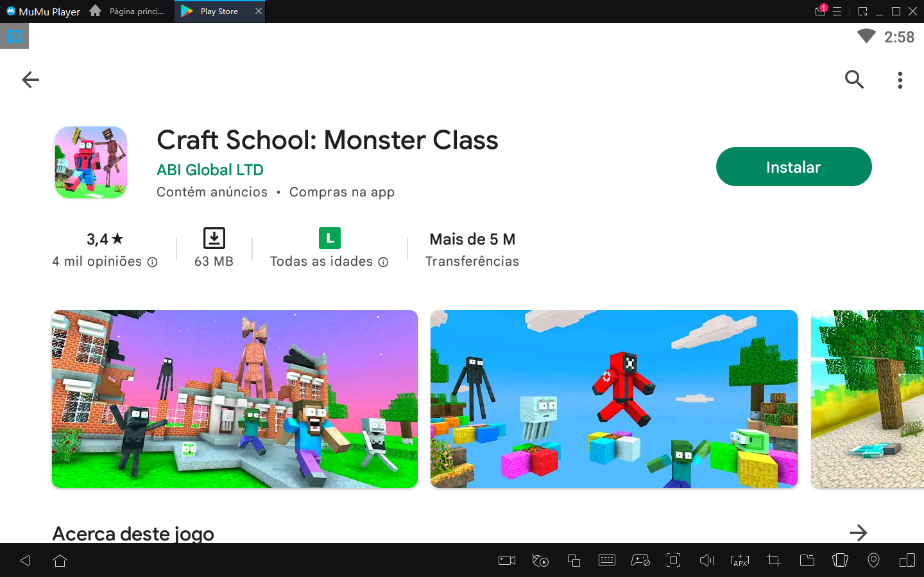This screenshot has height=577, width=924.
Task: Open the MuMu Player hamburger menu
Action: (838, 11)
